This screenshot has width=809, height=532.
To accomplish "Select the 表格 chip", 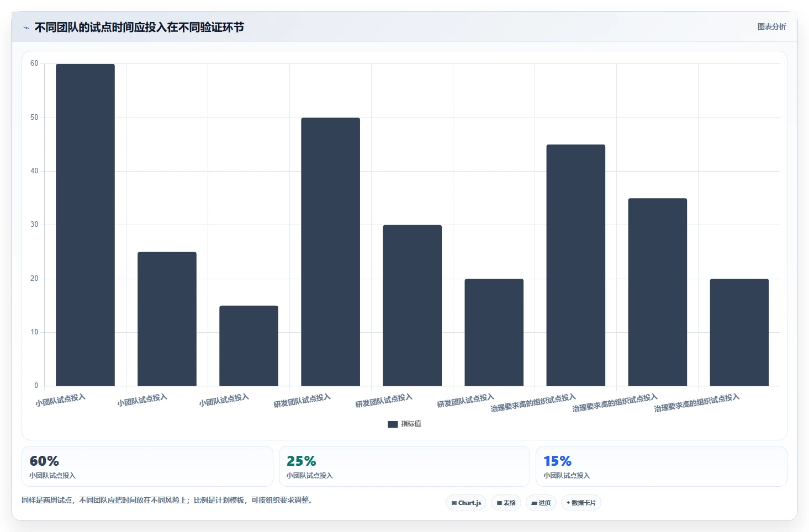I will pyautogui.click(x=506, y=503).
